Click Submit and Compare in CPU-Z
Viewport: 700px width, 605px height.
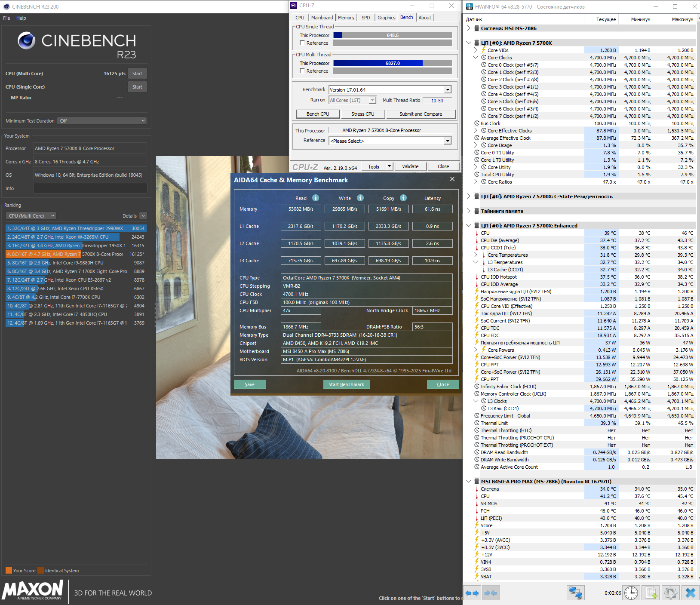pyautogui.click(x=421, y=114)
